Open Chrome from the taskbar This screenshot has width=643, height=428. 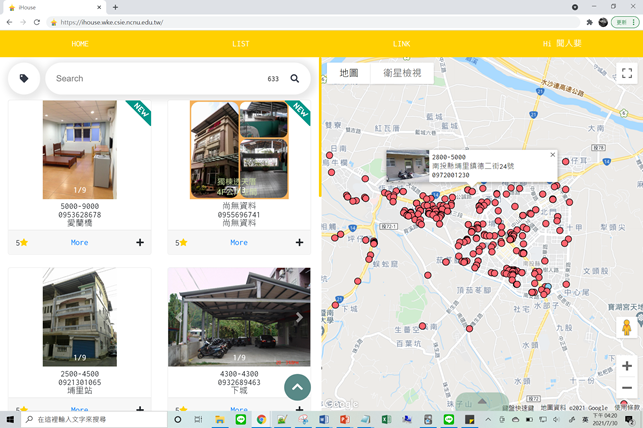click(261, 419)
